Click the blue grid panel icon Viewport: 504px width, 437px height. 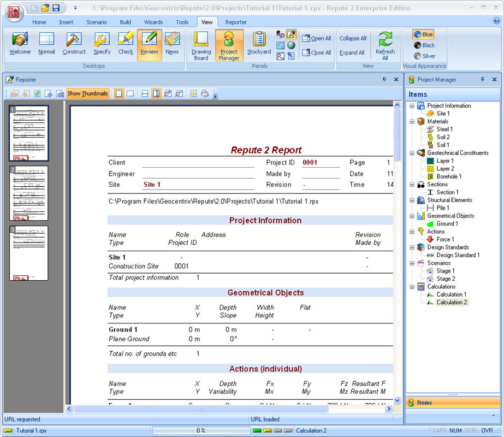click(x=280, y=45)
